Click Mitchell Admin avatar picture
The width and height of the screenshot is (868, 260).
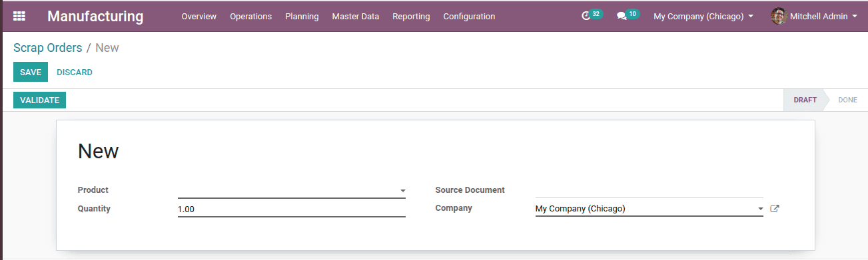coord(779,16)
